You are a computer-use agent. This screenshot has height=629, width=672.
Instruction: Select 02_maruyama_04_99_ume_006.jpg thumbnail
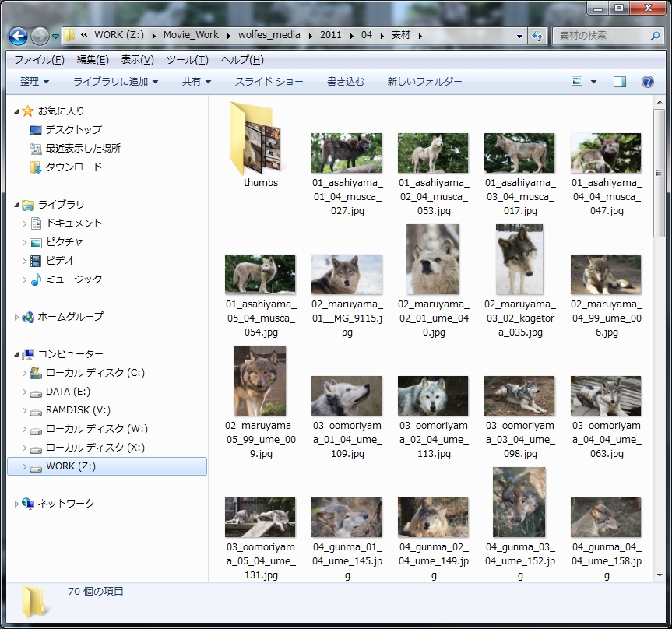(606, 274)
